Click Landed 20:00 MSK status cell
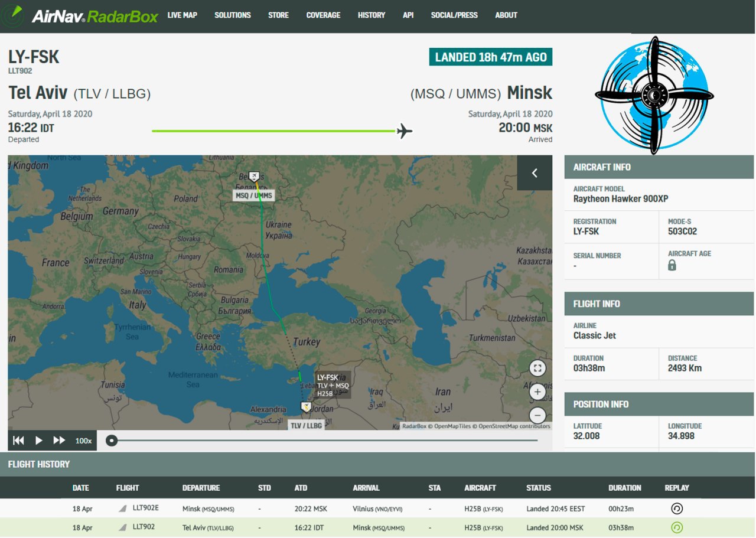756x538 pixels. [x=555, y=527]
